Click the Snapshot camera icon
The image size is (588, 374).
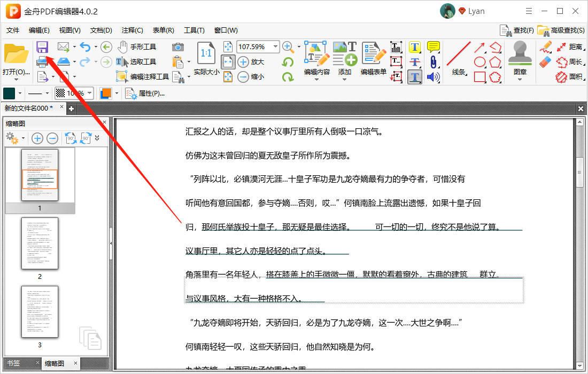(178, 47)
